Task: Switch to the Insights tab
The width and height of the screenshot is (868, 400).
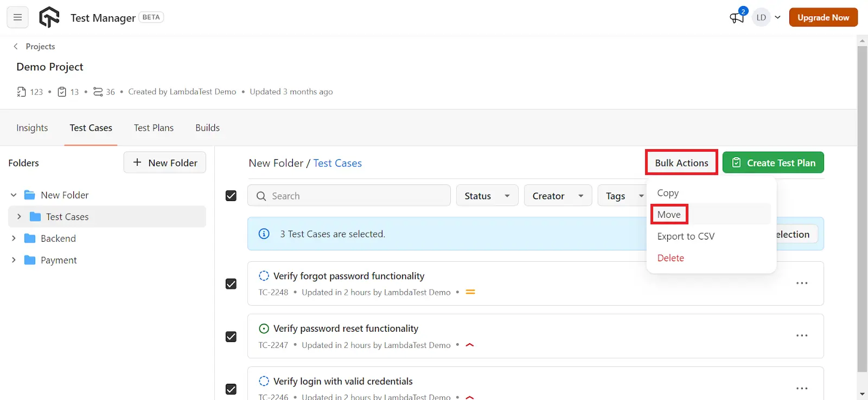Action: click(x=32, y=128)
